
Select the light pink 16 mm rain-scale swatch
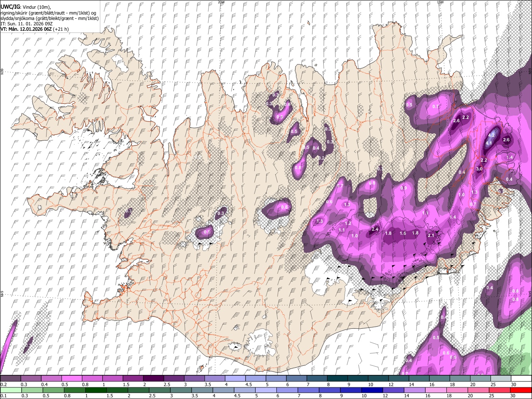click(x=436, y=390)
